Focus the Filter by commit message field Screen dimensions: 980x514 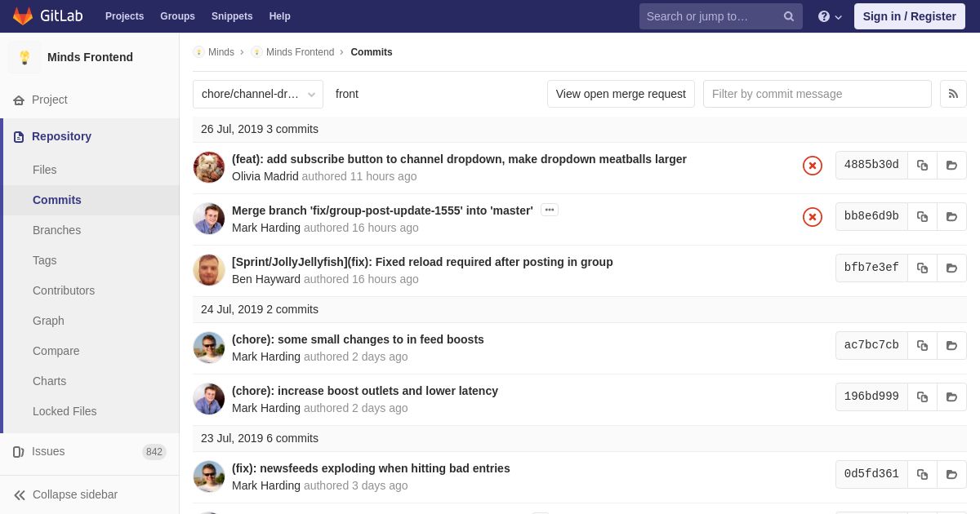817,94
